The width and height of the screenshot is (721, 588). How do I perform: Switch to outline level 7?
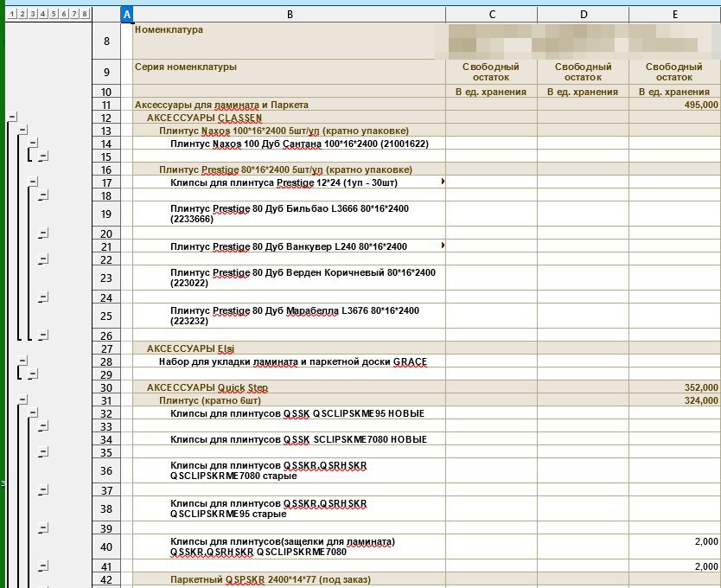pos(74,14)
